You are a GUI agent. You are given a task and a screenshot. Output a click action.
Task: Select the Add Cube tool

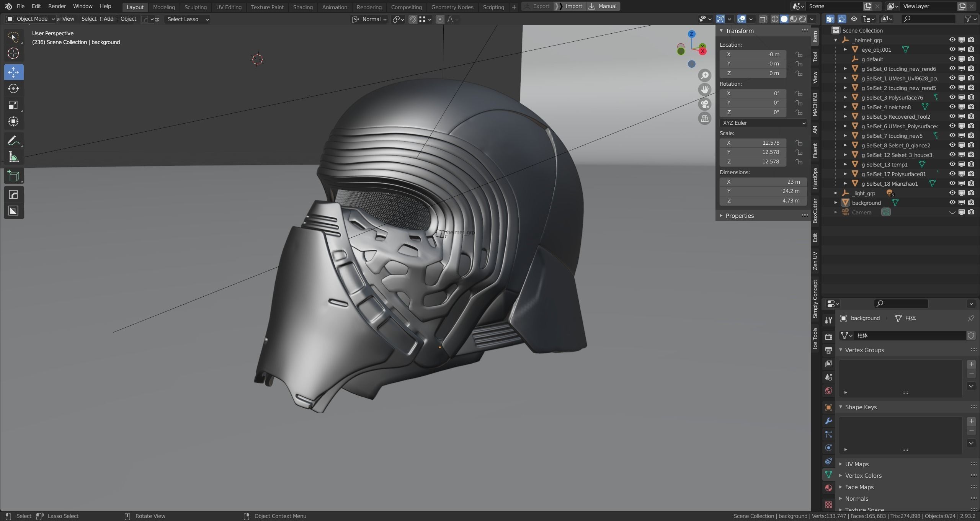pos(13,176)
